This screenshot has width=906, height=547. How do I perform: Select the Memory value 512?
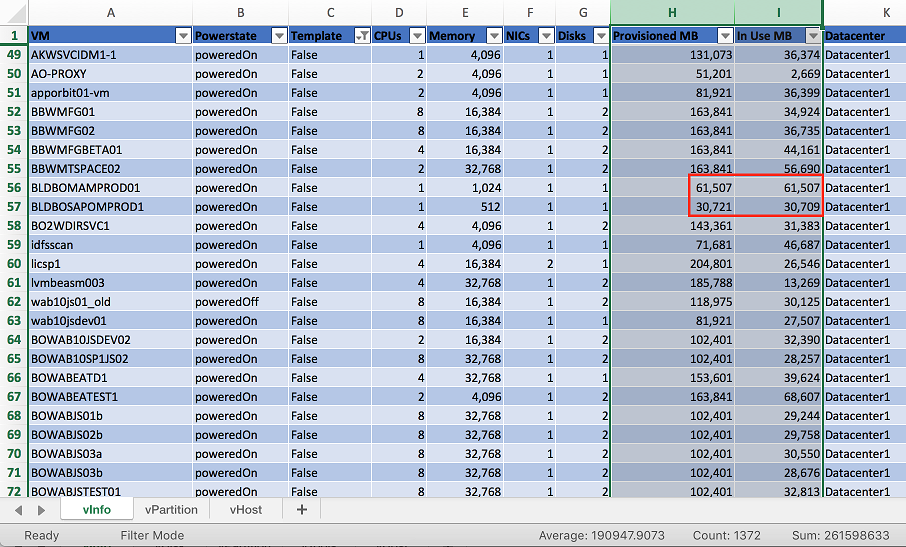(x=465, y=207)
